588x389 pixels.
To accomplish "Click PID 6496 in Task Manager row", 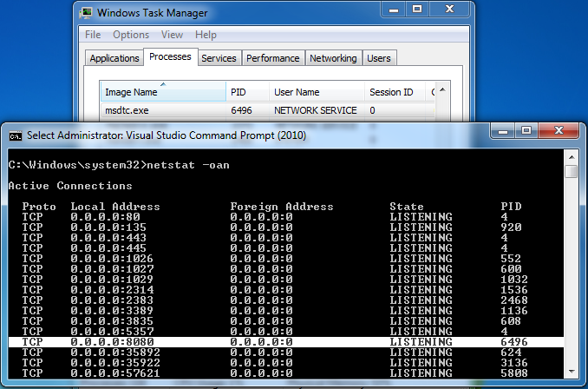I will pos(241,110).
